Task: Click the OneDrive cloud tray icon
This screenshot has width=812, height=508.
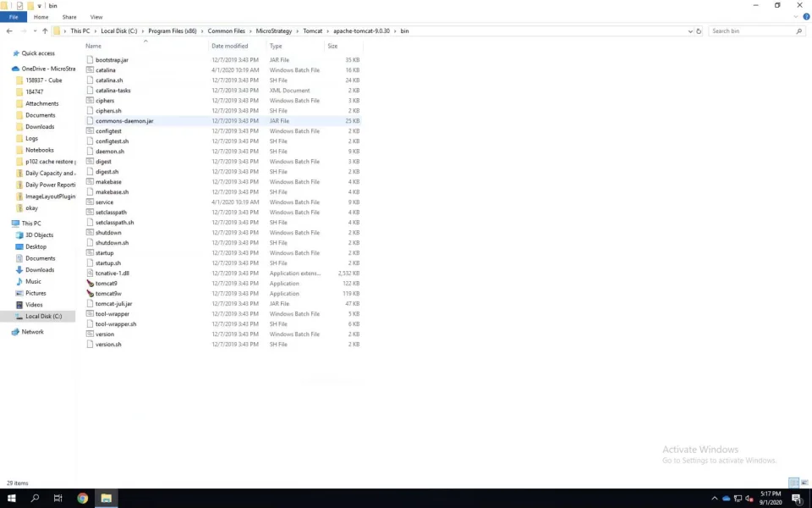Action: (x=726, y=499)
